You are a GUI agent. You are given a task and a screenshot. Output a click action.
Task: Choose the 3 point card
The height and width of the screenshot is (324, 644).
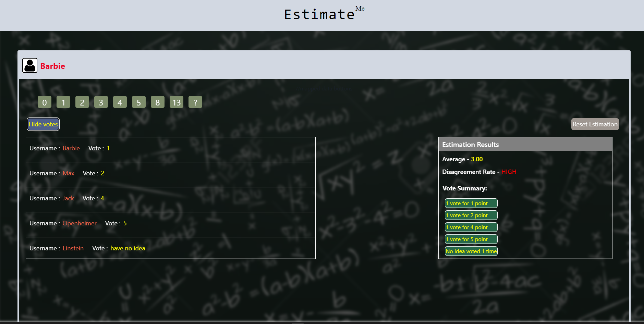[101, 102]
